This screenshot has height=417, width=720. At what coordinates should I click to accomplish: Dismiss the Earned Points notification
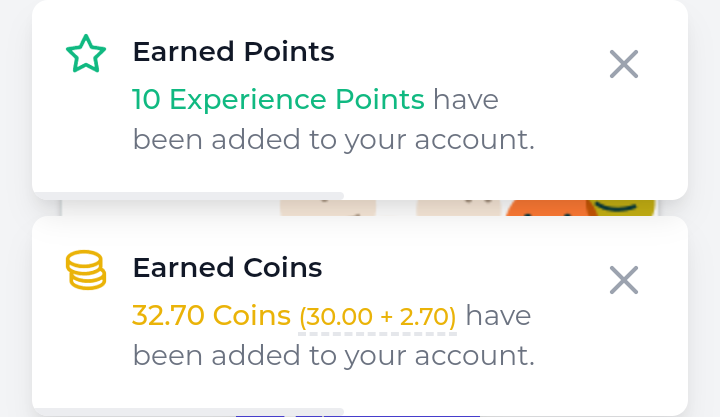point(624,65)
